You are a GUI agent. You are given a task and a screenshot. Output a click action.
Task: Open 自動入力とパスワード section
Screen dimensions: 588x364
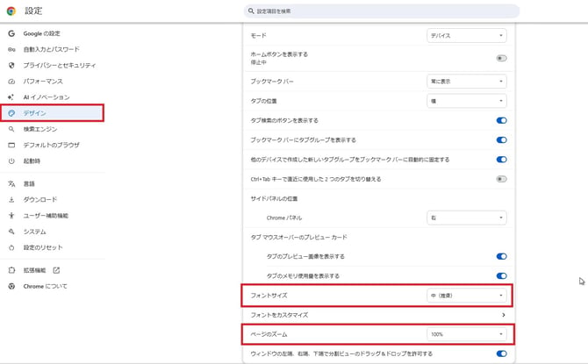(x=52, y=49)
